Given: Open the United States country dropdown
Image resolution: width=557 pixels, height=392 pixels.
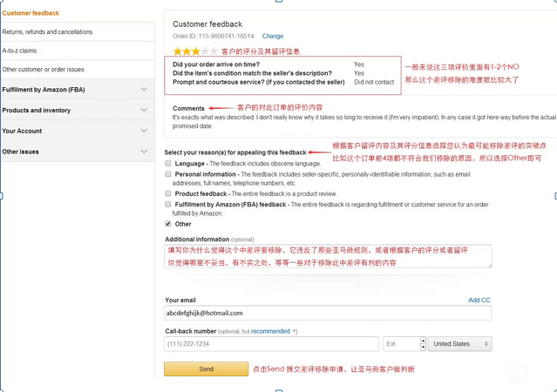Looking at the screenshot, I should pos(459,344).
